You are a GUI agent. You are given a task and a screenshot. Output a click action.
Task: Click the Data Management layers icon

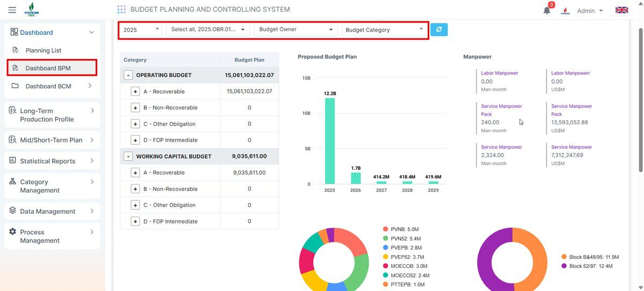coord(12,211)
